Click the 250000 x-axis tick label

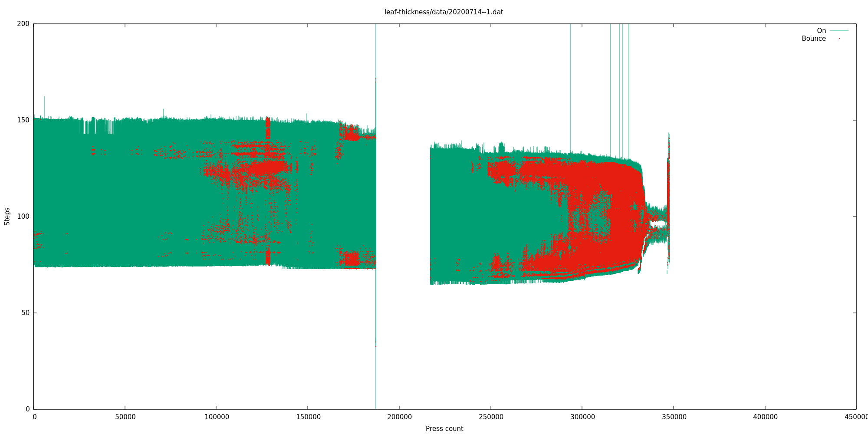pyautogui.click(x=491, y=417)
